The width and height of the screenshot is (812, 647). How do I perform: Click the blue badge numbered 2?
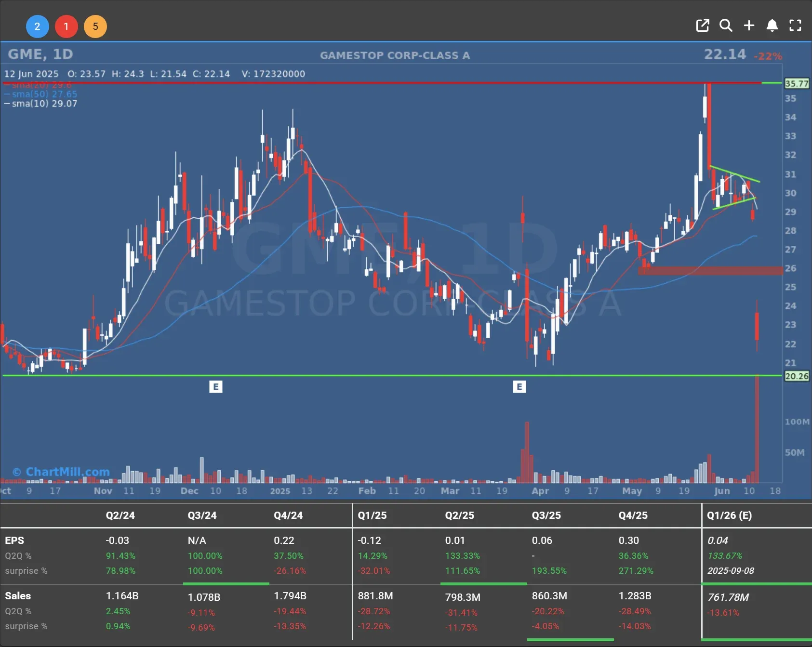coord(37,26)
